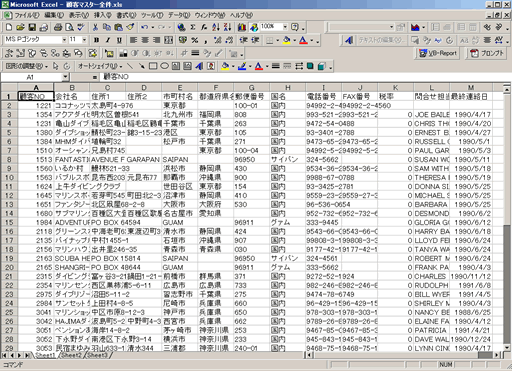This screenshot has width=512, height=371.
Task: Click the Open file folder icon
Action: pyautogui.click(x=21, y=27)
